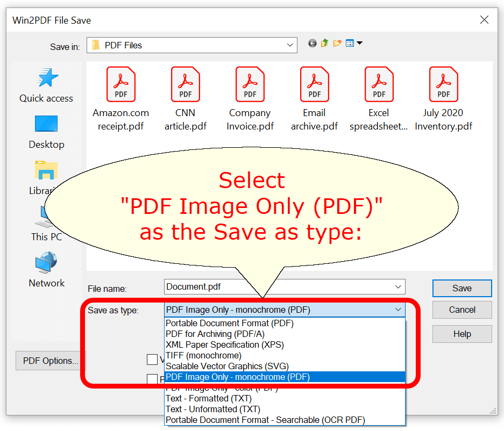
Task: Click the Create New Folder icon
Action: [x=337, y=44]
